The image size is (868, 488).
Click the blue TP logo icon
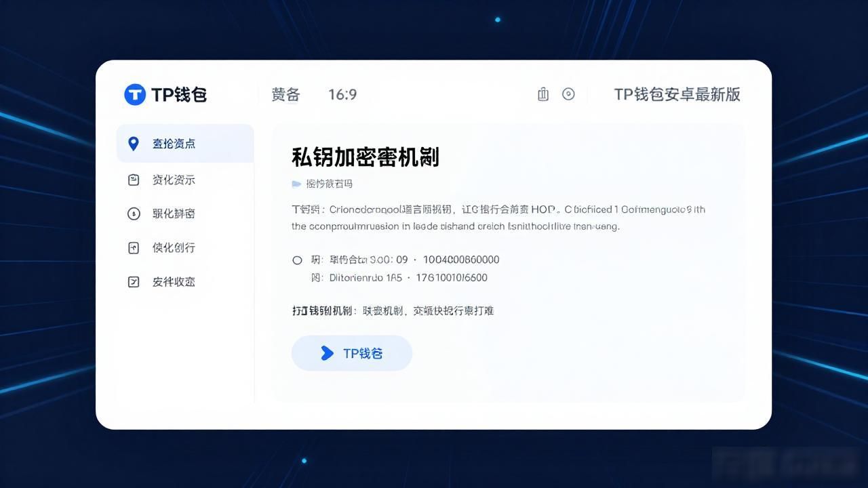[x=135, y=94]
